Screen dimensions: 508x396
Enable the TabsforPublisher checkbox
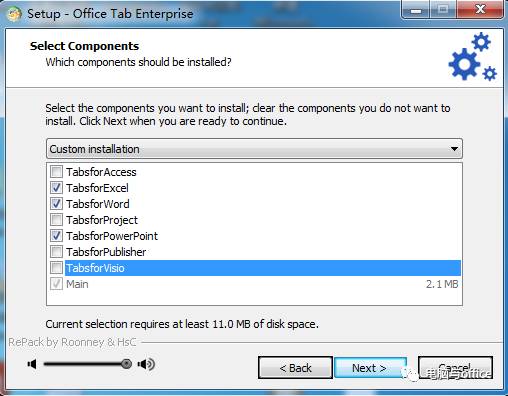tap(56, 252)
